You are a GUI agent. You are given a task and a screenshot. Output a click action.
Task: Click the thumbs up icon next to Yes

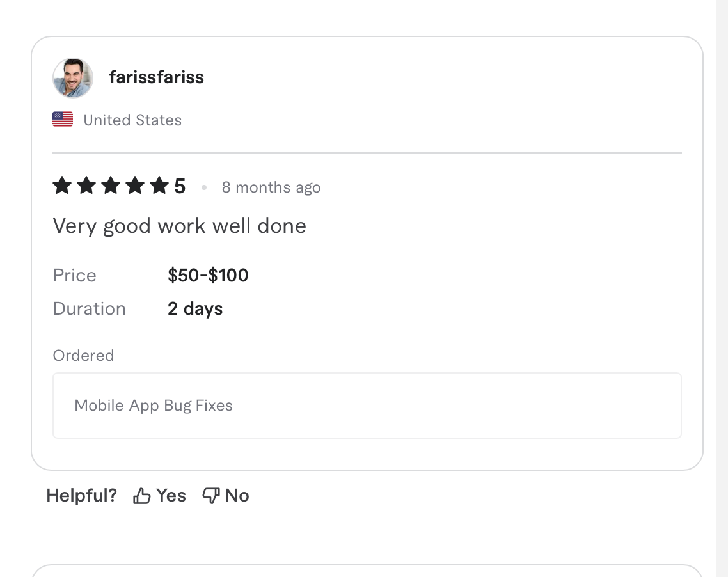click(x=142, y=495)
